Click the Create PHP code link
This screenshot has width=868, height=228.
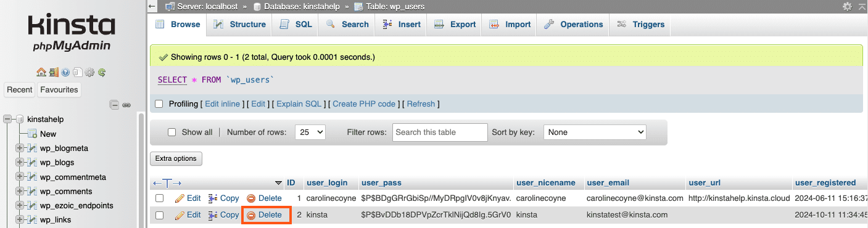[364, 104]
